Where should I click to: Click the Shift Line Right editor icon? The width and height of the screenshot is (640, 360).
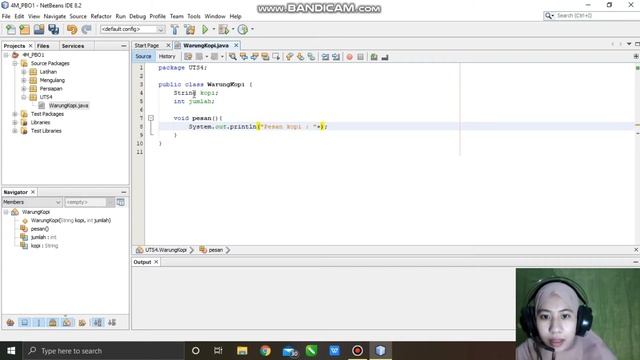click(336, 57)
